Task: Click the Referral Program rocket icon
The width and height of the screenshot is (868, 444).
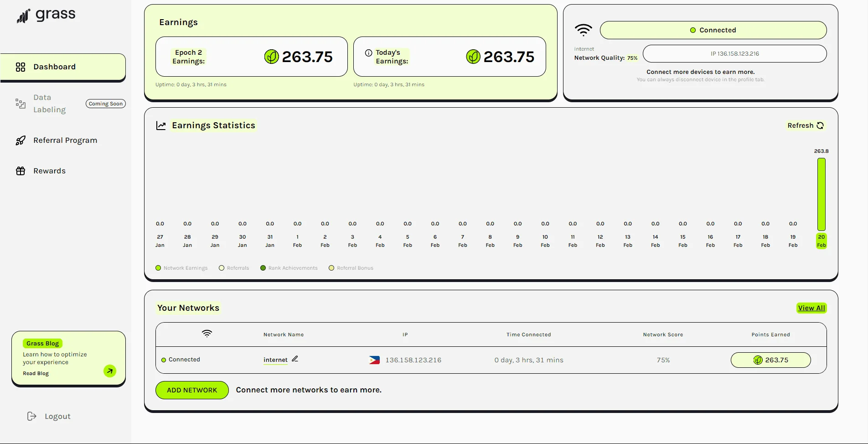Action: coord(21,141)
